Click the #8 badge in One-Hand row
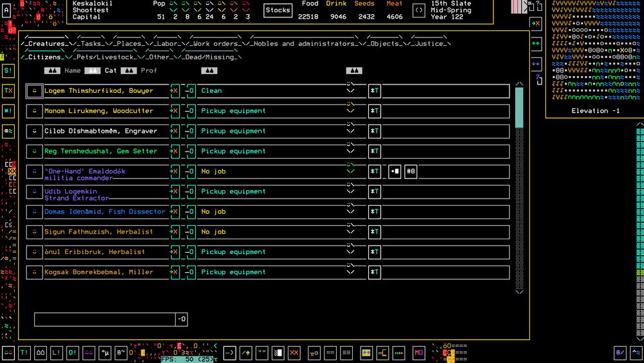This screenshot has height=363, width=644. (x=411, y=172)
